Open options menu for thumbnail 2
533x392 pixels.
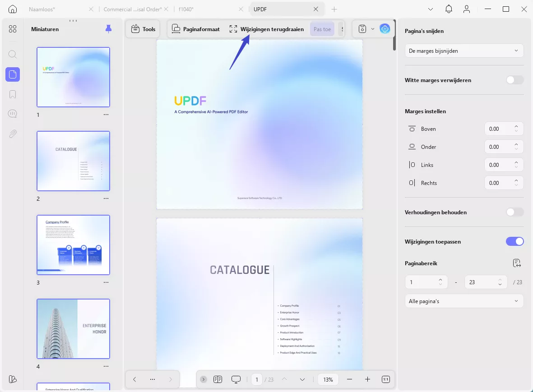pos(106,198)
